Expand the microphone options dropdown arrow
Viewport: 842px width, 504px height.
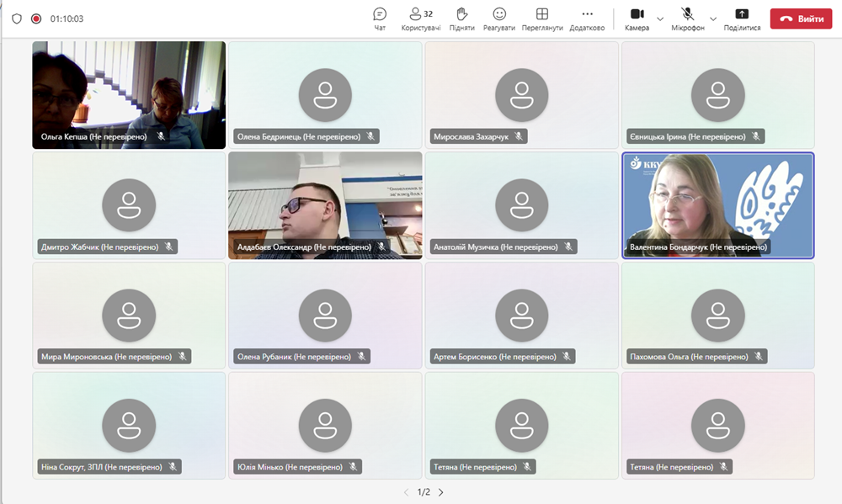[713, 19]
